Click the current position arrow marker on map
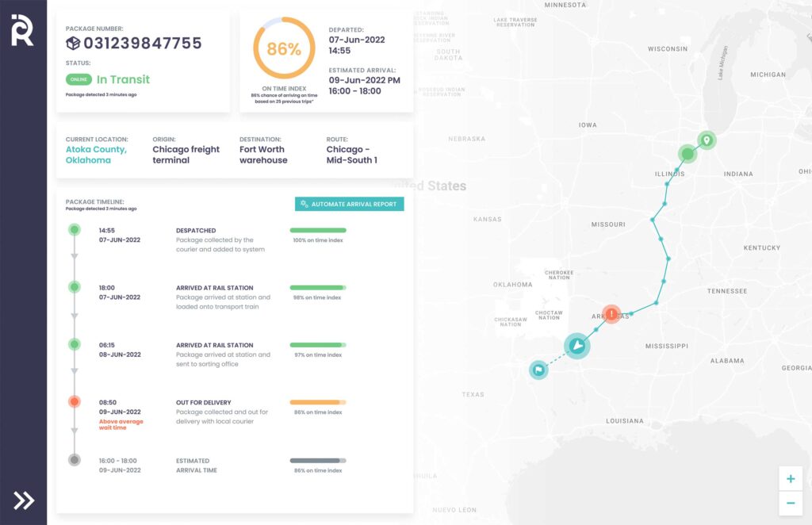812x525 pixels. coord(577,346)
